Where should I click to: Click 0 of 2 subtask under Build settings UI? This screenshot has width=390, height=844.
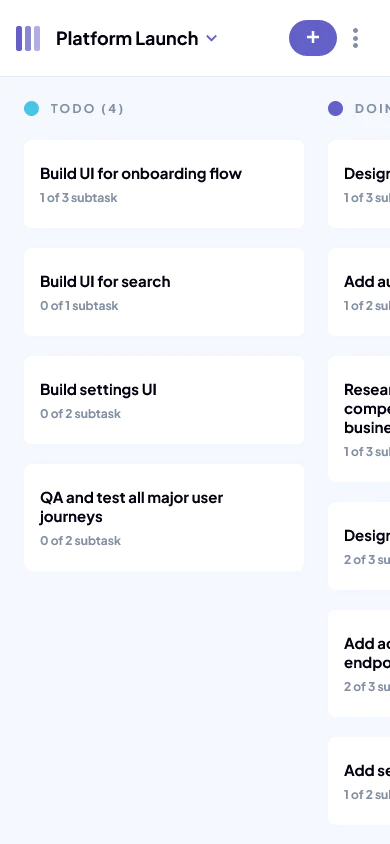click(81, 413)
